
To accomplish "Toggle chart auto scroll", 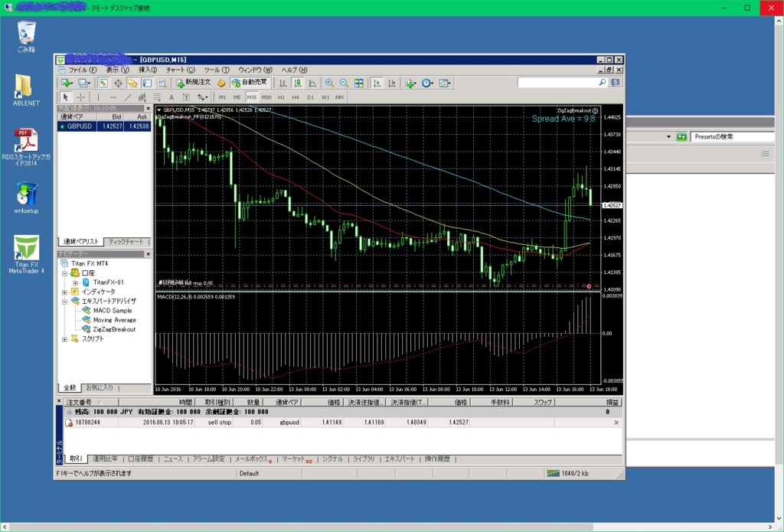I will pyautogui.click(x=377, y=83).
